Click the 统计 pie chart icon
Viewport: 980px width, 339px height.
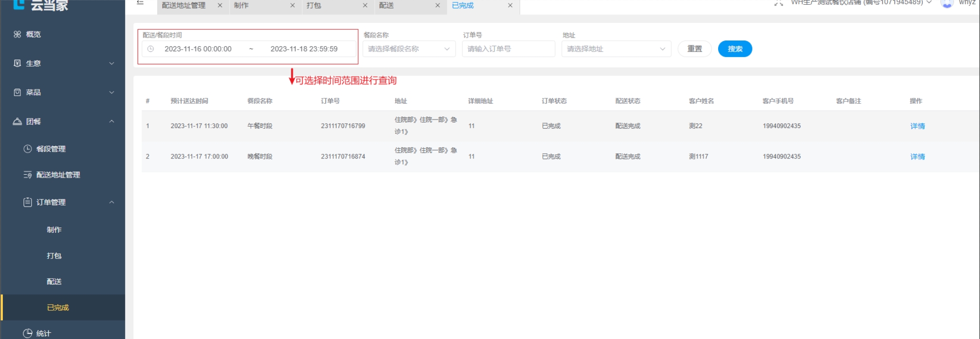[28, 333]
